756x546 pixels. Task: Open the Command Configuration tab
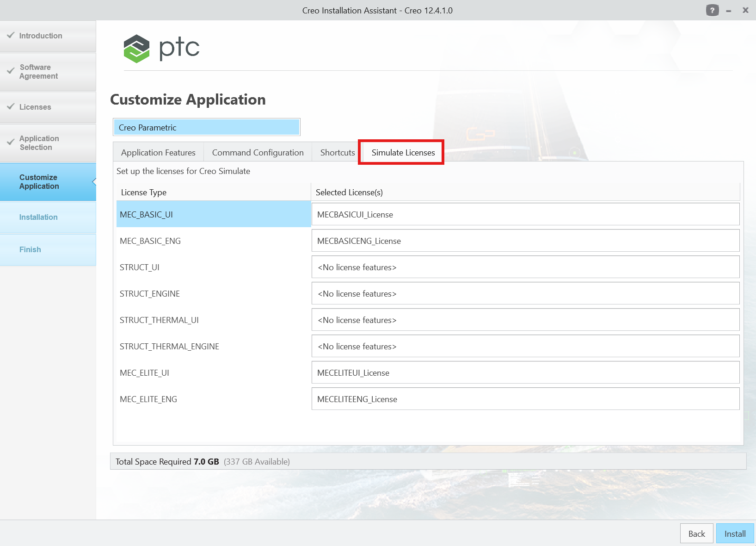(258, 152)
